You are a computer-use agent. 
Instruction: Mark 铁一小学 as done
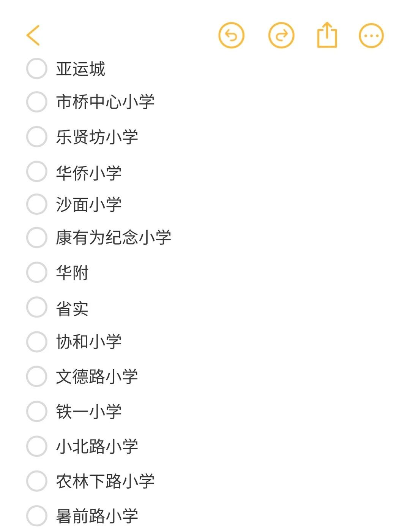[x=37, y=411]
